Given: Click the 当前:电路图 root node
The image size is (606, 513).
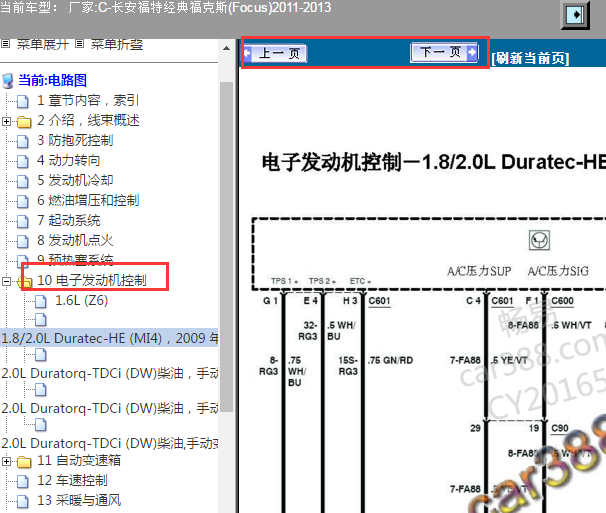Looking at the screenshot, I should click(52, 80).
